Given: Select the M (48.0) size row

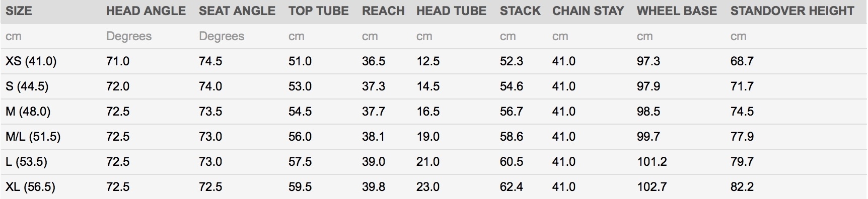Looking at the screenshot, I should [434, 112].
